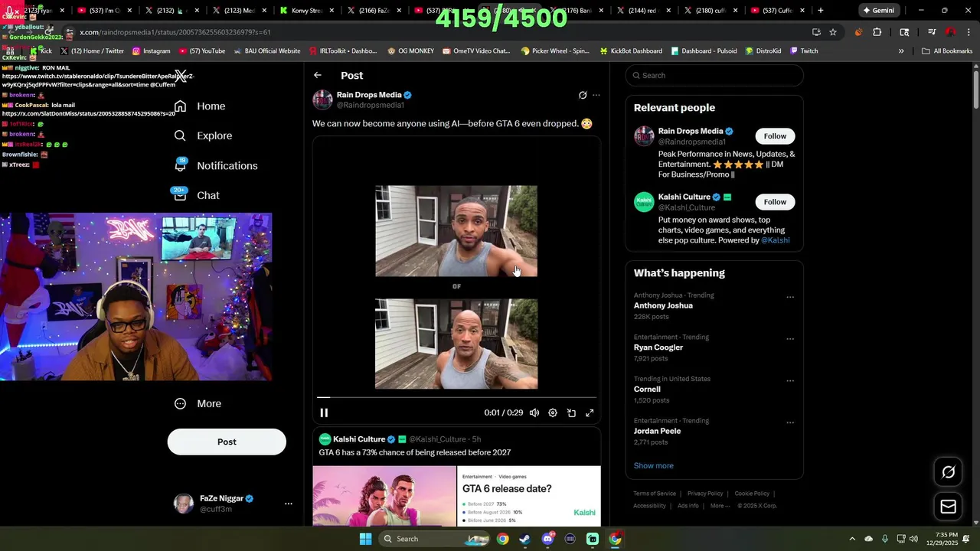Screen dimensions: 980x551
Task: Open more options for Jordan Peele trend
Action: click(790, 422)
